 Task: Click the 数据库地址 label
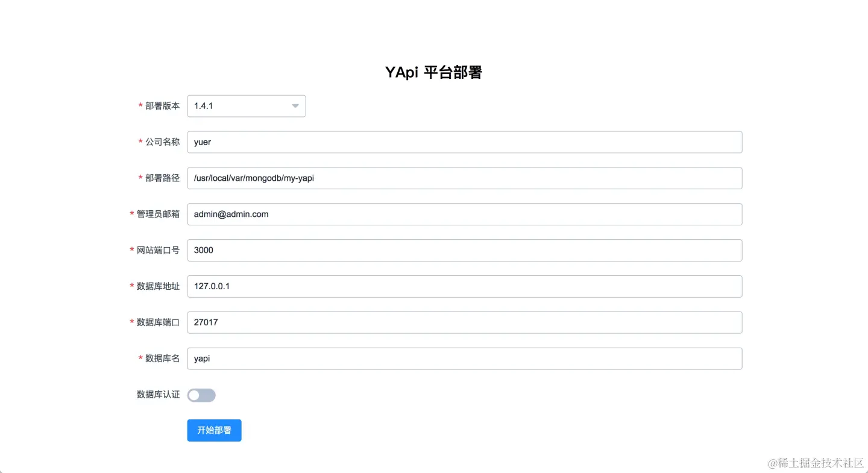pos(158,287)
